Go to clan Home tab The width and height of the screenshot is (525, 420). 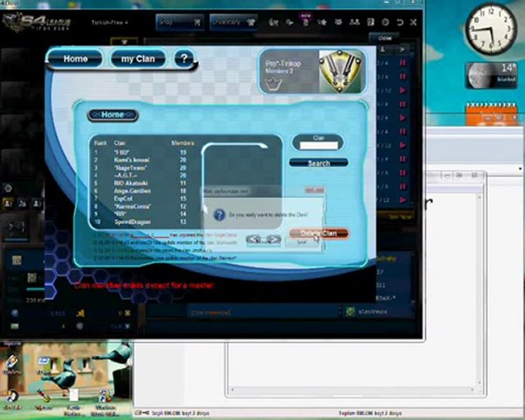75,59
